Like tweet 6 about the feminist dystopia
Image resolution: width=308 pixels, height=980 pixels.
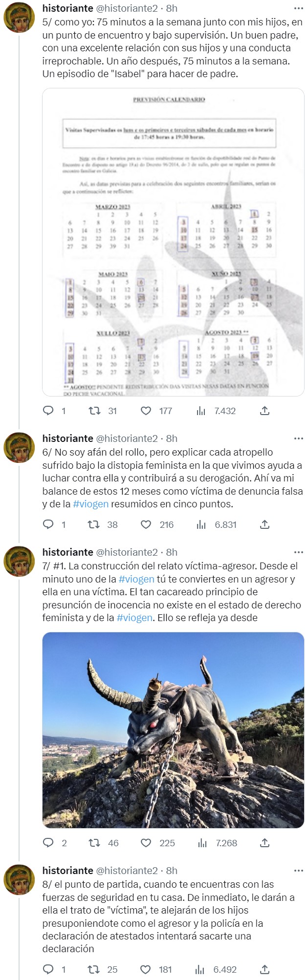(x=147, y=525)
